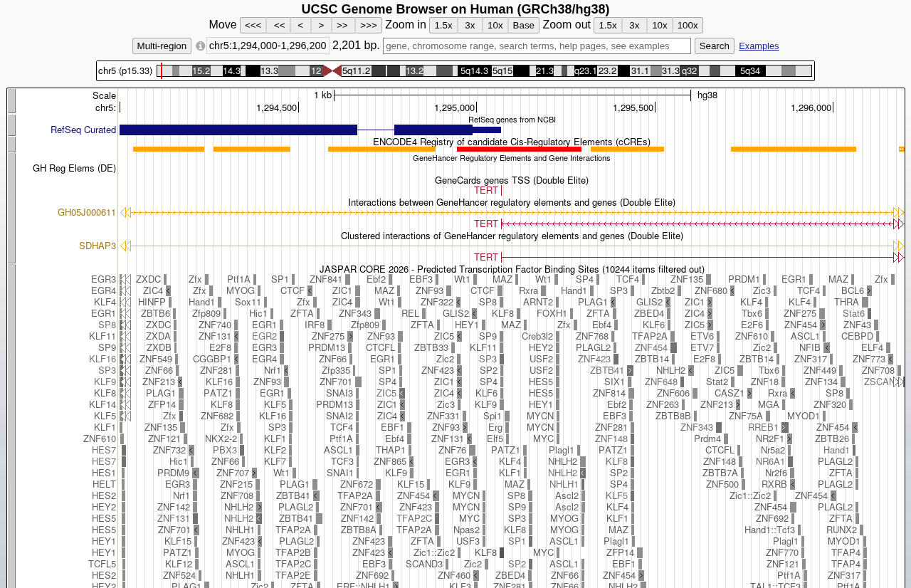This screenshot has width=911, height=588.
Task: Click the 5q34 band on ideogram
Action: click(x=750, y=71)
